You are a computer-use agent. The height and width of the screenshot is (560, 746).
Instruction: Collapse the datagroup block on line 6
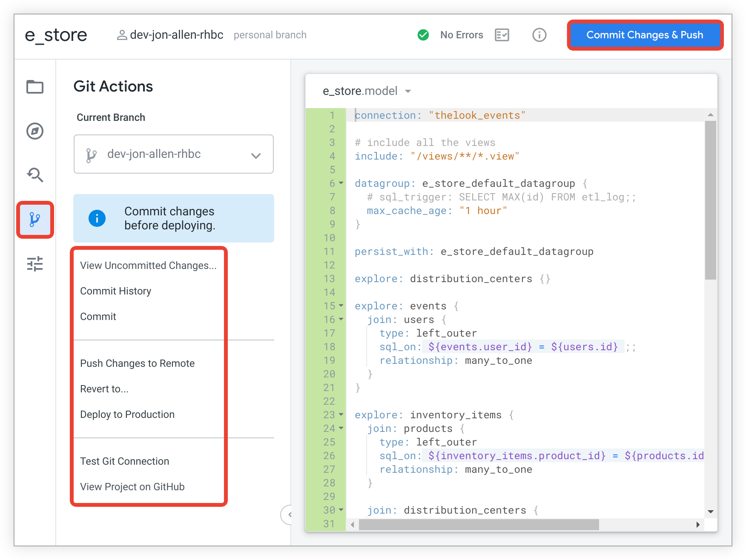pyautogui.click(x=341, y=183)
